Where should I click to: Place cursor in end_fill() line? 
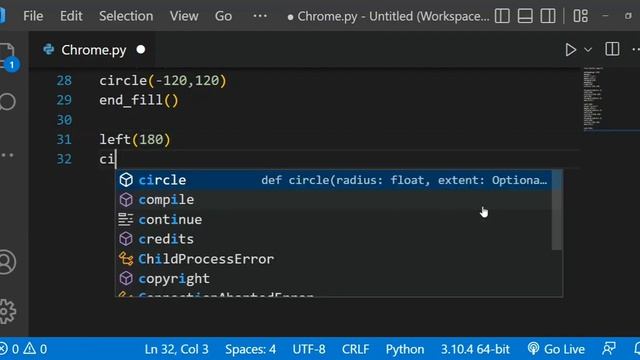pyautogui.click(x=139, y=100)
